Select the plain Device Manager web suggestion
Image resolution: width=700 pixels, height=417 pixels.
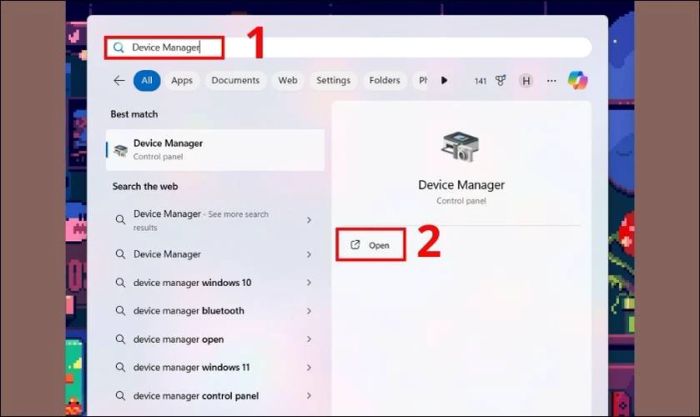pyautogui.click(x=215, y=254)
